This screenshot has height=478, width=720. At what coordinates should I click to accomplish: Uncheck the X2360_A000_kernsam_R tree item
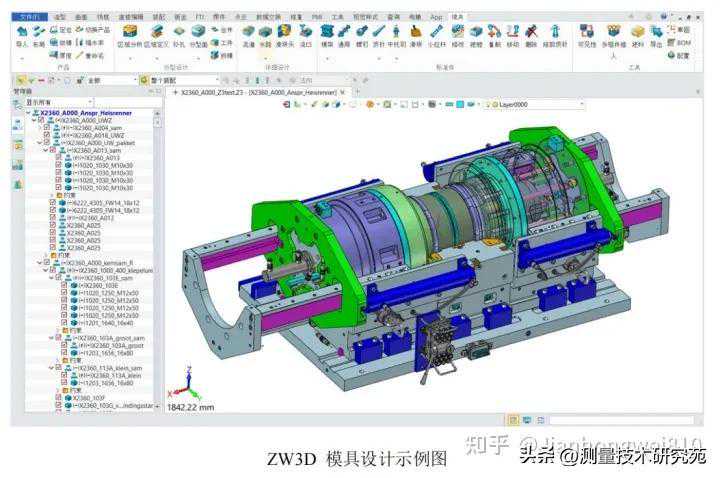(x=45, y=262)
